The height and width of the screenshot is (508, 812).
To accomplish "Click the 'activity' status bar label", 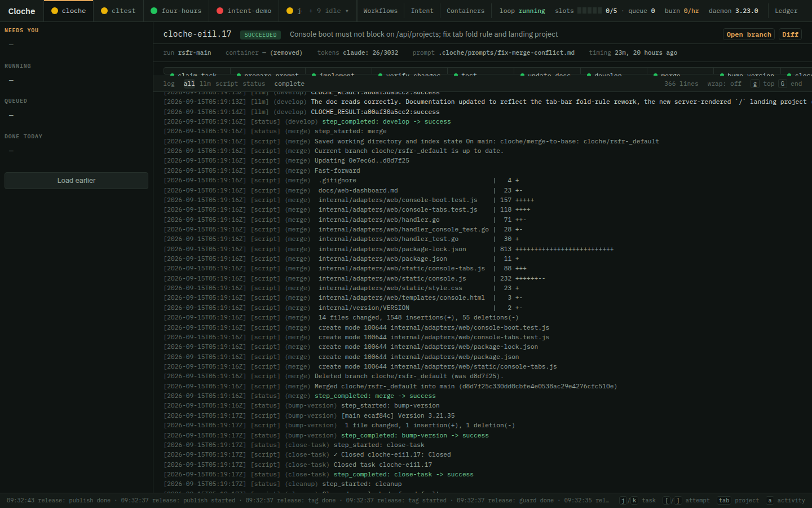I will point(791,500).
